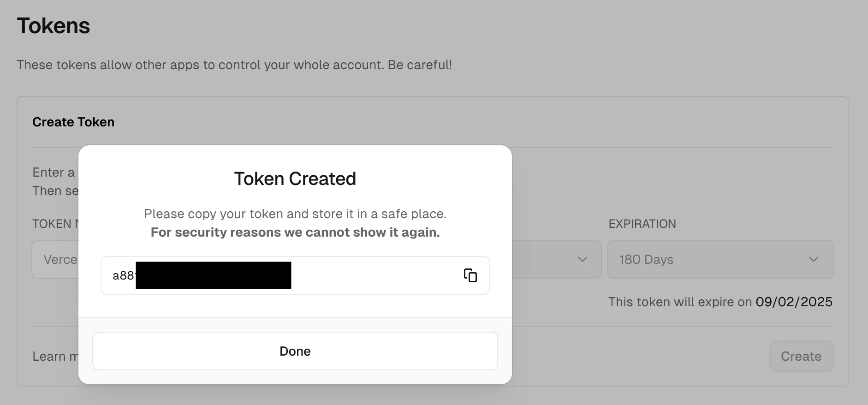
Task: Click the Tokens page heading
Action: (x=54, y=25)
